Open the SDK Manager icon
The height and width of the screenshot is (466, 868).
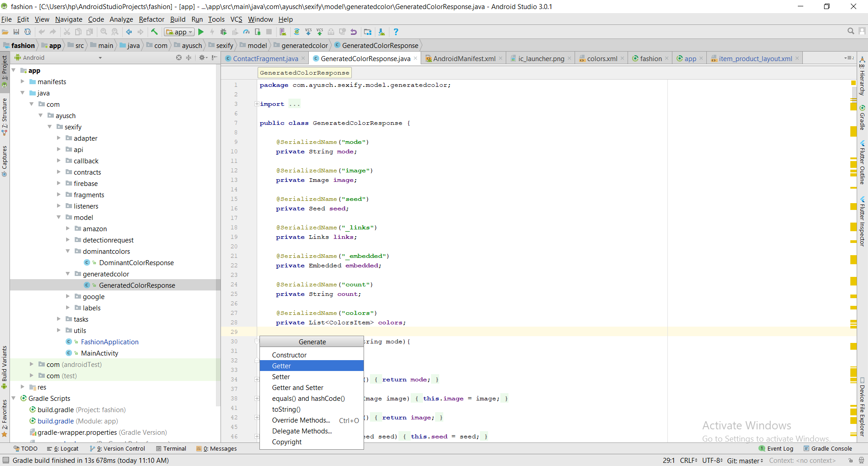coord(382,32)
